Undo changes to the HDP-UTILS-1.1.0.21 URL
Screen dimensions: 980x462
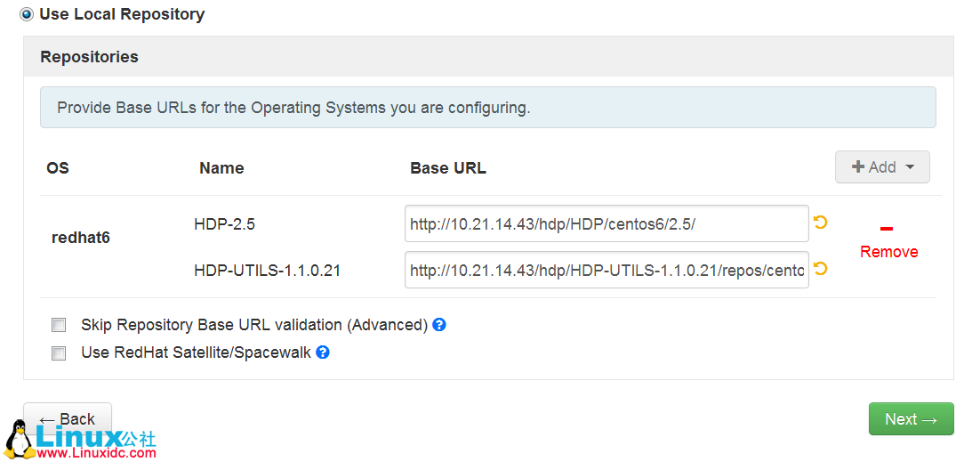(821, 268)
